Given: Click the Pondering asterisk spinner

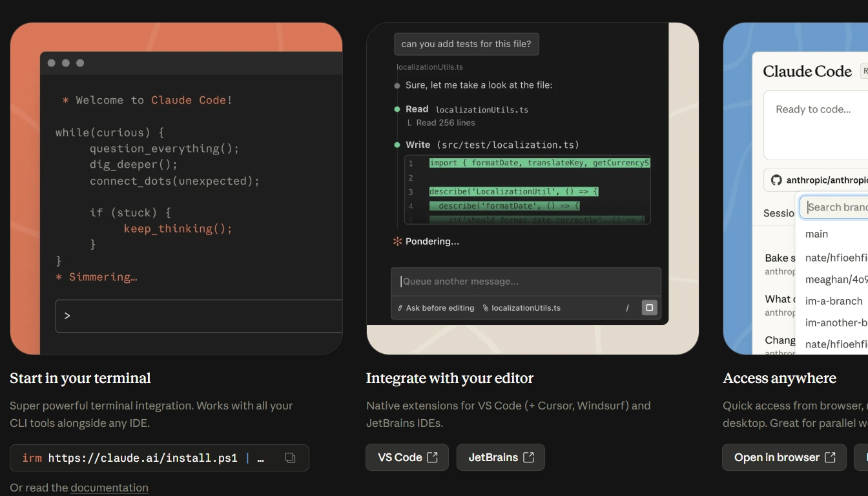Looking at the screenshot, I should 397,242.
